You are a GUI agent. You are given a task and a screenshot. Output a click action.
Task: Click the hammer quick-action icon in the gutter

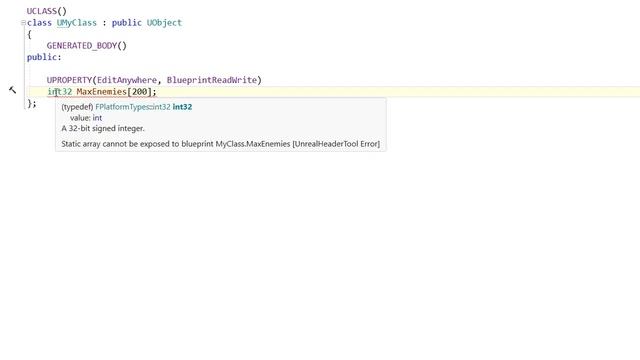13,90
